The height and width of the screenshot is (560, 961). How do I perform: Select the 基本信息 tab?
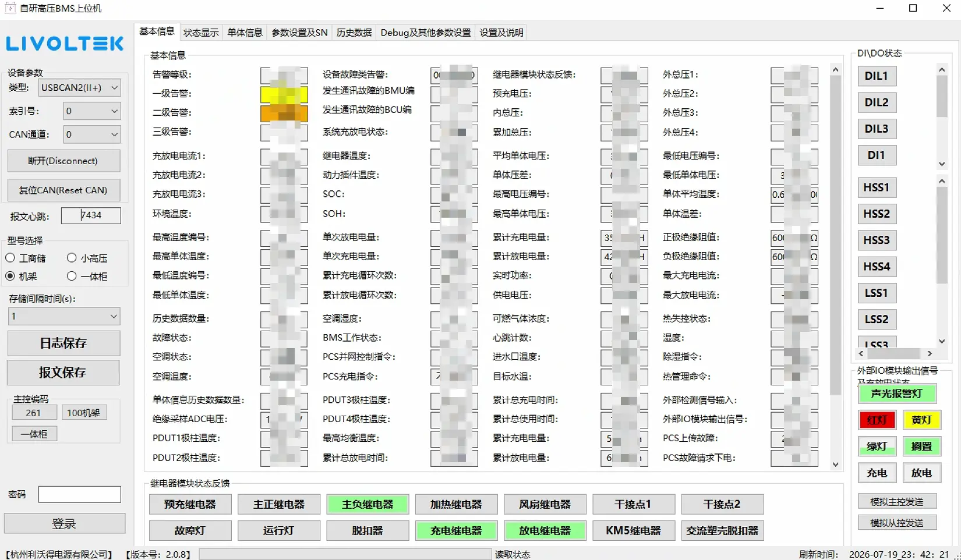pos(157,31)
